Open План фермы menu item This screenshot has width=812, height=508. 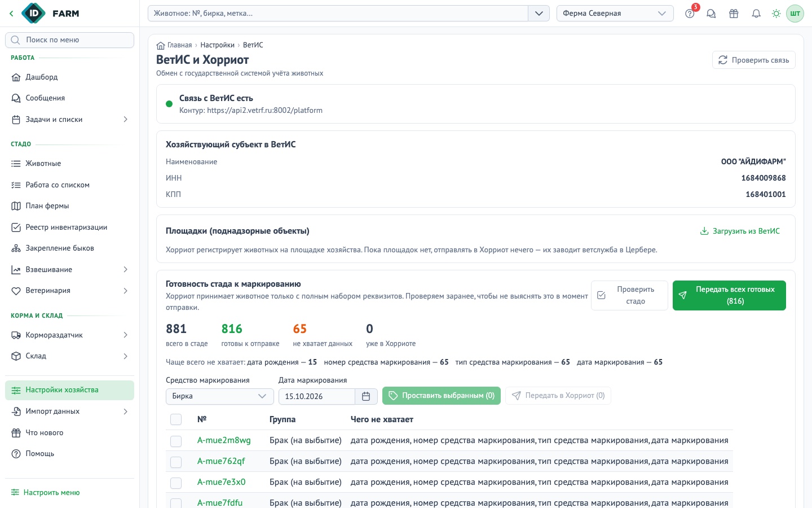tap(69, 206)
